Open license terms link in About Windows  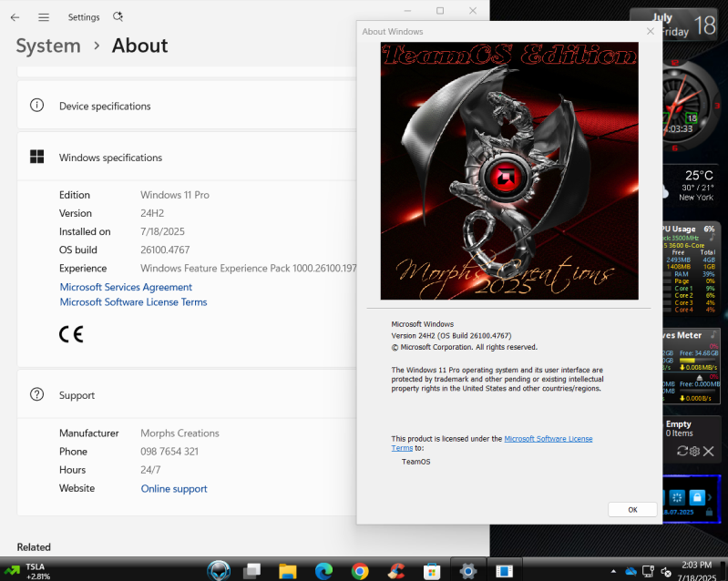pos(549,439)
